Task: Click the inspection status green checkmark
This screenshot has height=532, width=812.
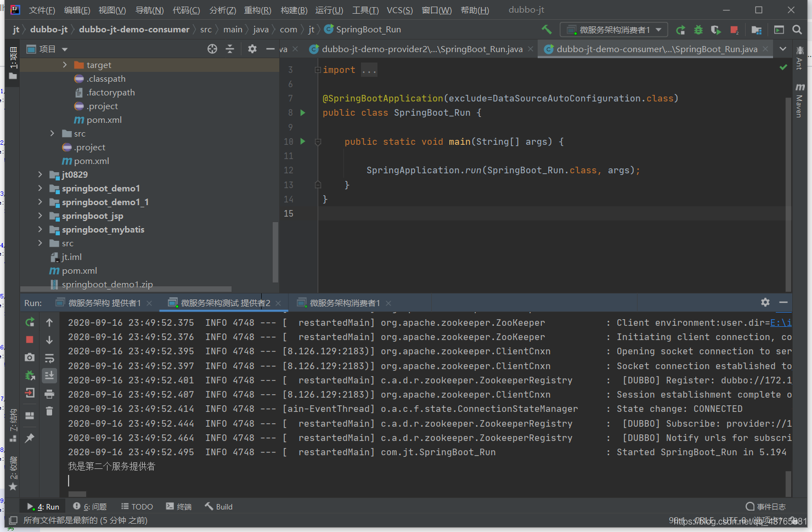Action: (783, 67)
